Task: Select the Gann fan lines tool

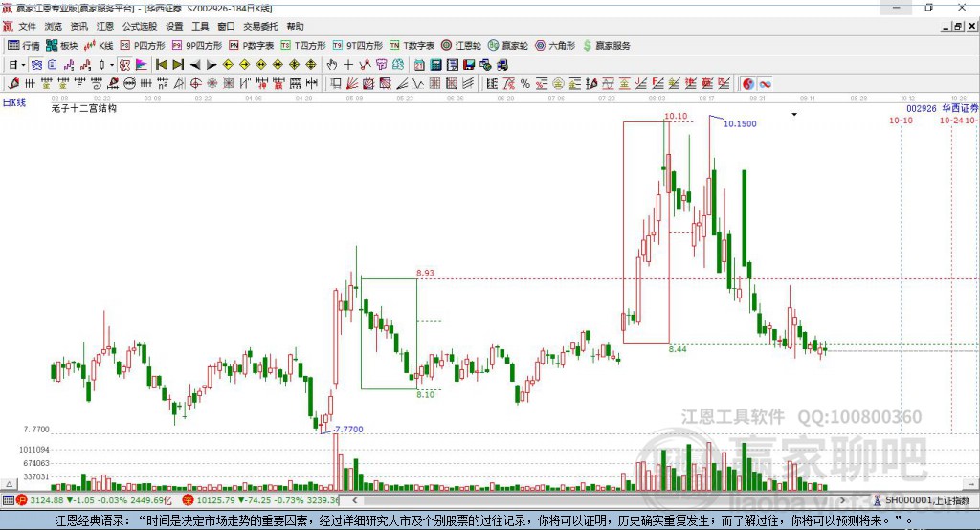Action: [x=352, y=84]
